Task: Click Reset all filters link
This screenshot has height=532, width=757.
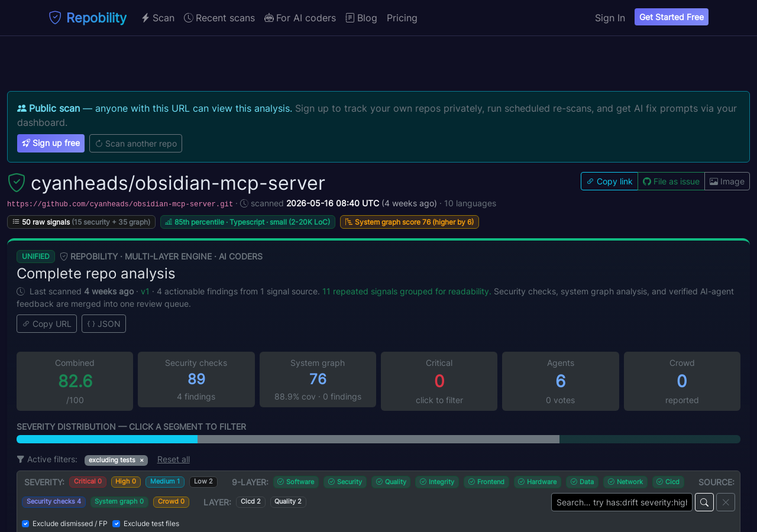Action: [x=173, y=459]
